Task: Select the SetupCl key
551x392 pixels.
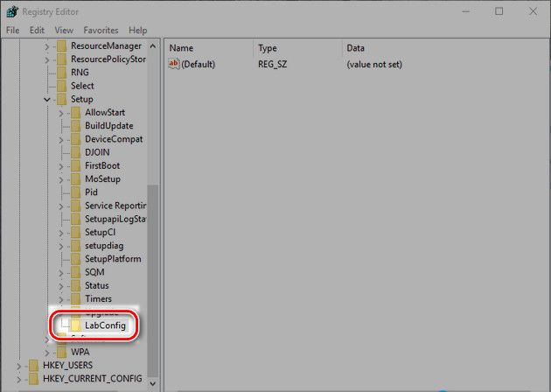Action: pyautogui.click(x=101, y=233)
